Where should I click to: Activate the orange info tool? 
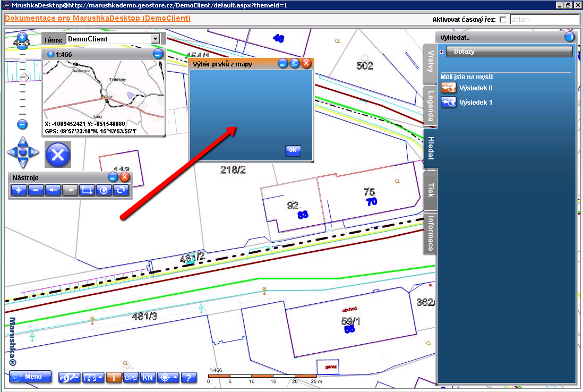[114, 378]
